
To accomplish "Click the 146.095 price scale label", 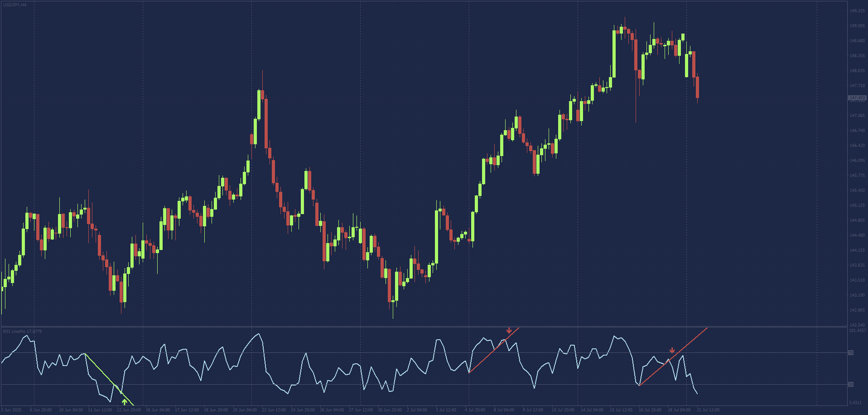I will [x=857, y=161].
